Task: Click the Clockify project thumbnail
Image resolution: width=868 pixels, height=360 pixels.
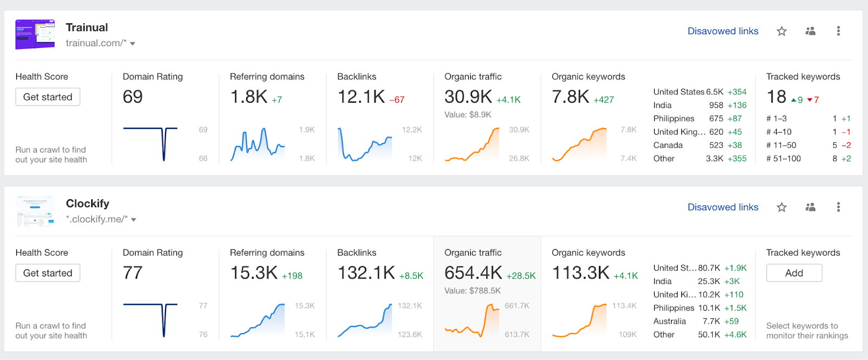Action: (35, 211)
